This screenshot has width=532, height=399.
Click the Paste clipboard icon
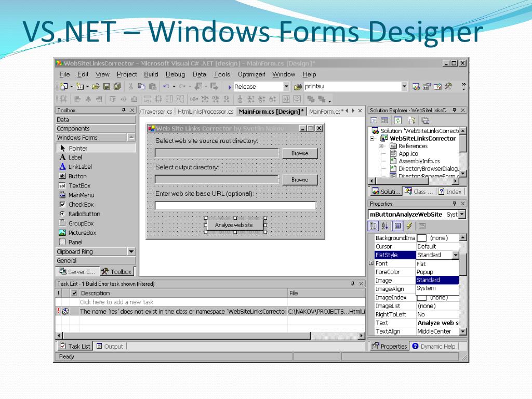(153, 87)
